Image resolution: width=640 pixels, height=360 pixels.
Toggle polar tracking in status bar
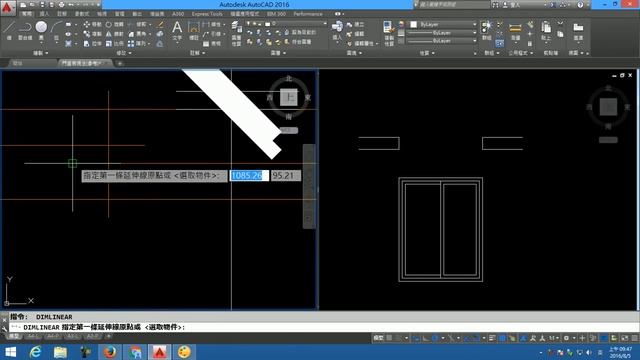(x=436, y=338)
